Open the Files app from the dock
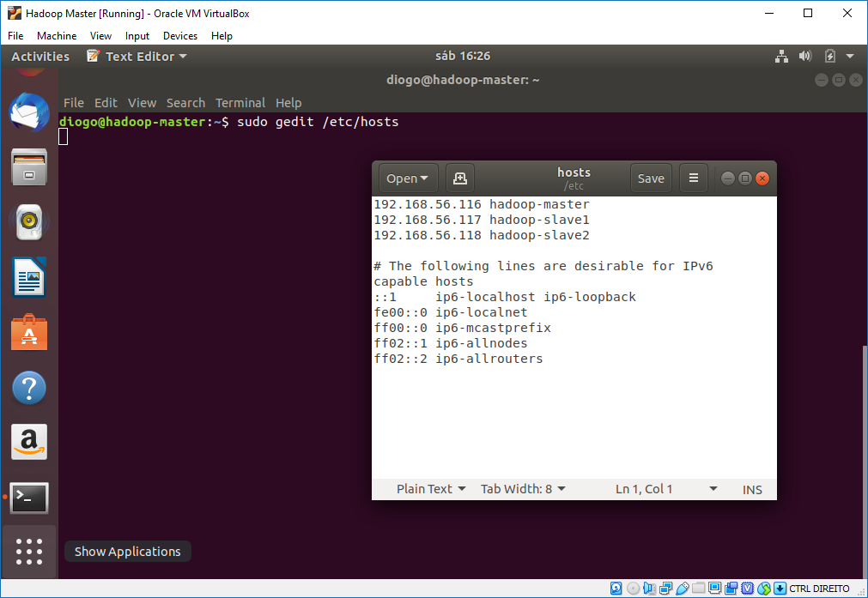The height and width of the screenshot is (598, 868). click(28, 167)
